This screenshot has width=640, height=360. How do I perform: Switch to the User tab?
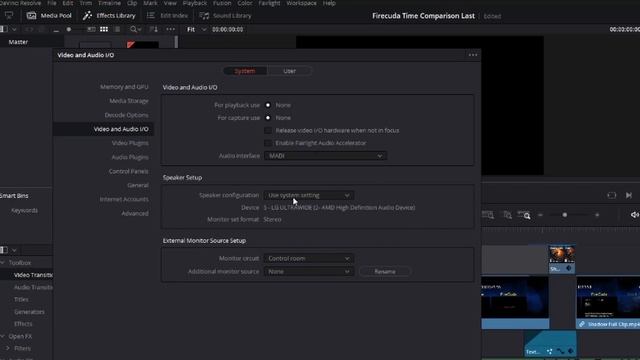289,71
